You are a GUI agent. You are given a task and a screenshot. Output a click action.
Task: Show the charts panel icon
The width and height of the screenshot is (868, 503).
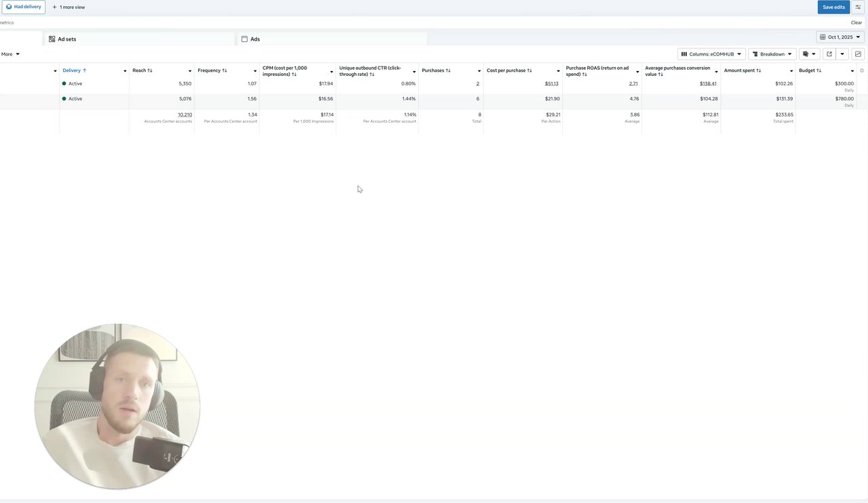(858, 54)
